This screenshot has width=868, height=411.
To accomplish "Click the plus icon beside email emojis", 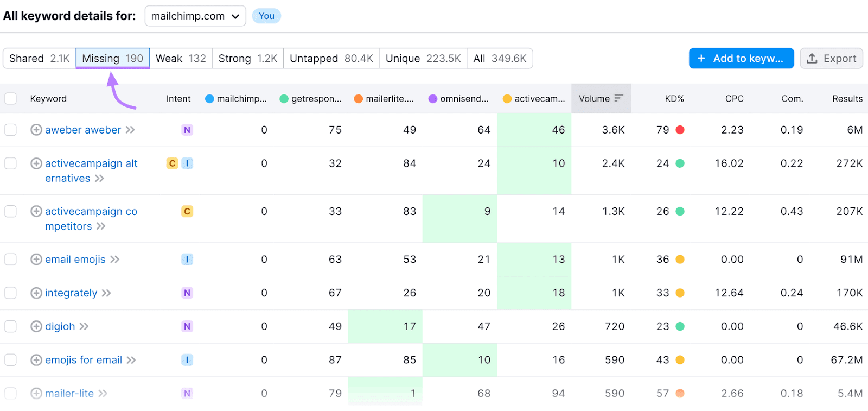I will click(36, 260).
